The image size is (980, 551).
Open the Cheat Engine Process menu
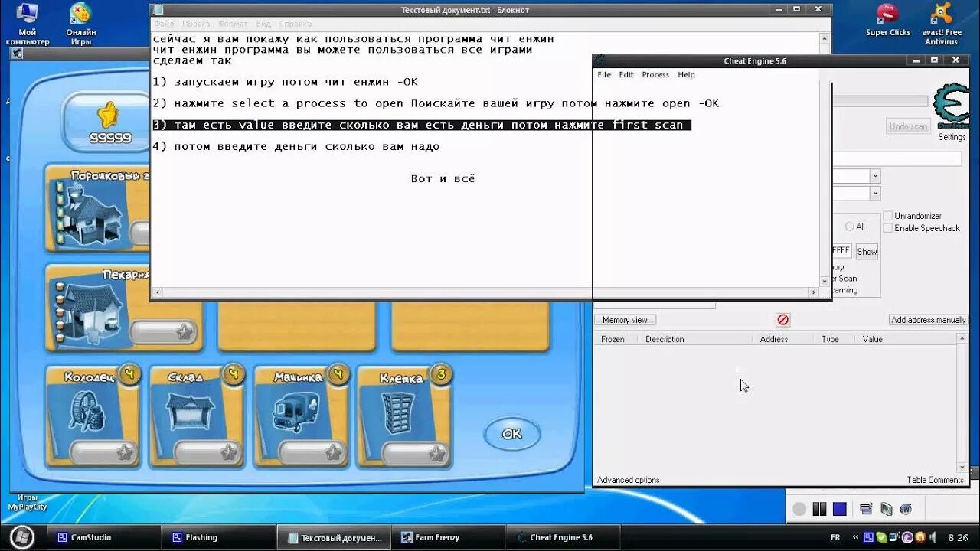pyautogui.click(x=655, y=74)
